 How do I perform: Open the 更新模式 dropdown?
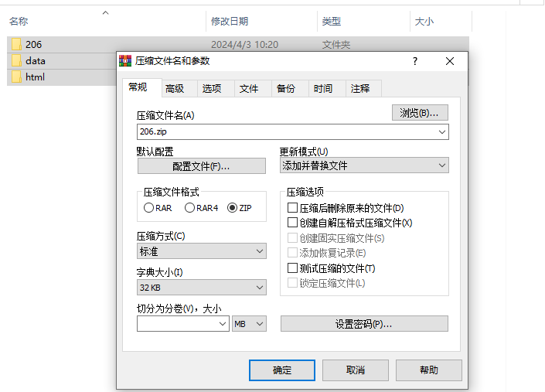tap(364, 165)
